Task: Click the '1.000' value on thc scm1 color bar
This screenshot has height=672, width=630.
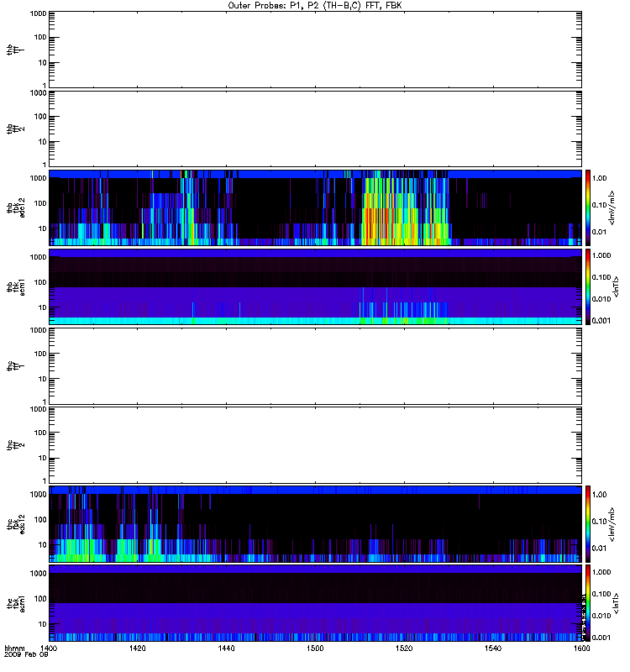Action: (x=601, y=572)
